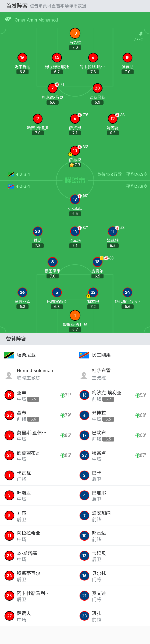Click DR Congo goalkeeper number 1 badge

point(75,315)
